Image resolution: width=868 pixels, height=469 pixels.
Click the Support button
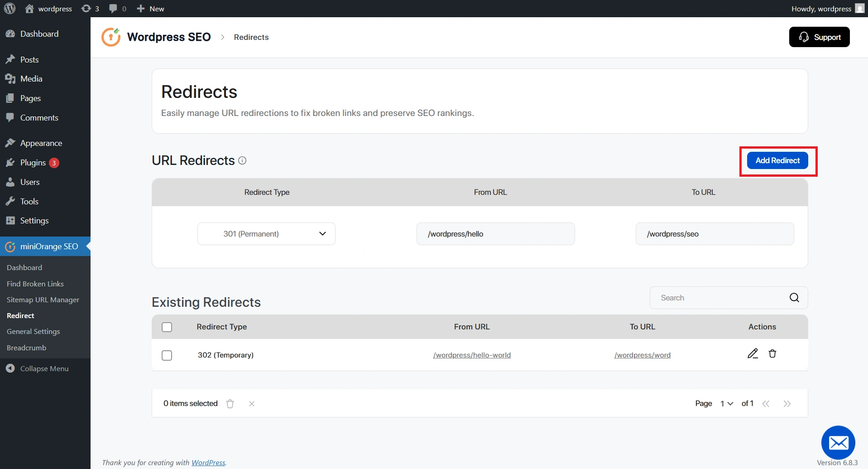pyautogui.click(x=819, y=37)
